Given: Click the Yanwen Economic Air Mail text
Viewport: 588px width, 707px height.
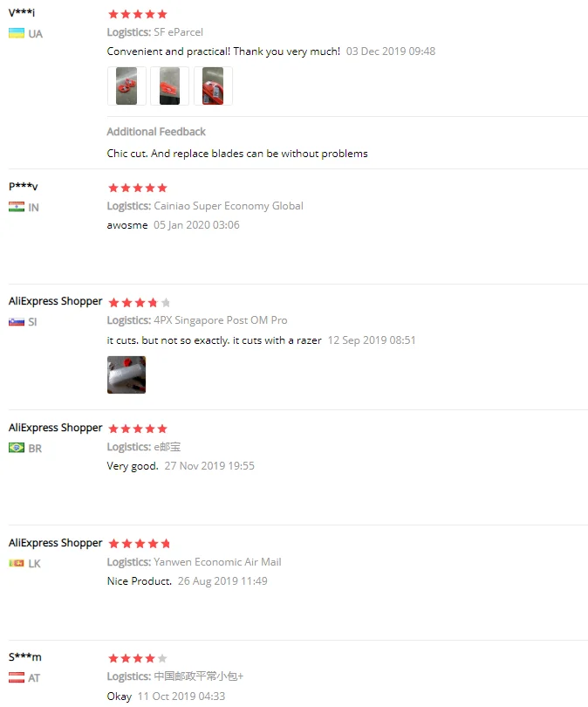Looking at the screenshot, I should pos(217,562).
